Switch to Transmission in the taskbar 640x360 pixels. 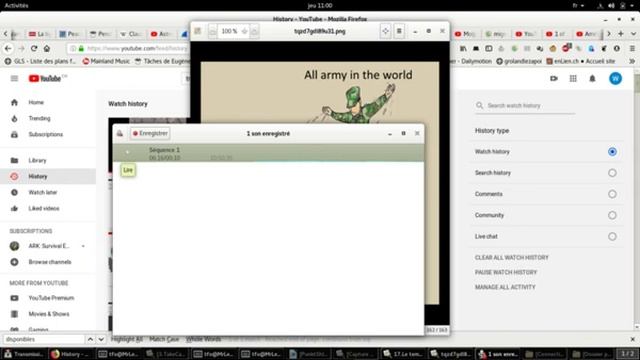point(24,354)
